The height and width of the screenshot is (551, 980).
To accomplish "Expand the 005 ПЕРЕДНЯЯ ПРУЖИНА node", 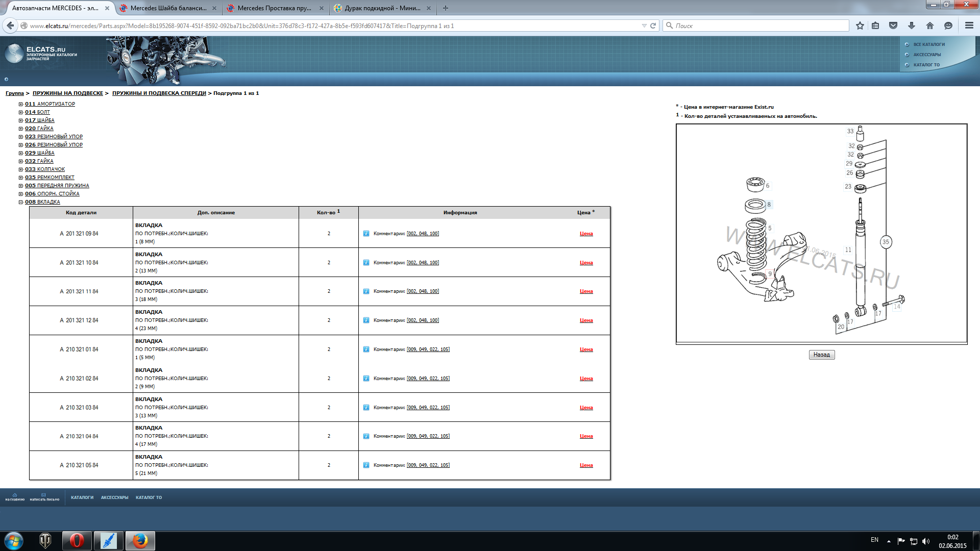I will (21, 186).
